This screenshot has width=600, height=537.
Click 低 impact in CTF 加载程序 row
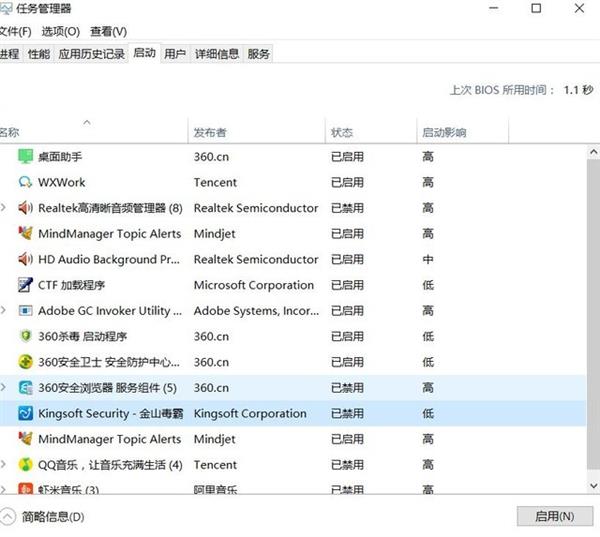428,285
